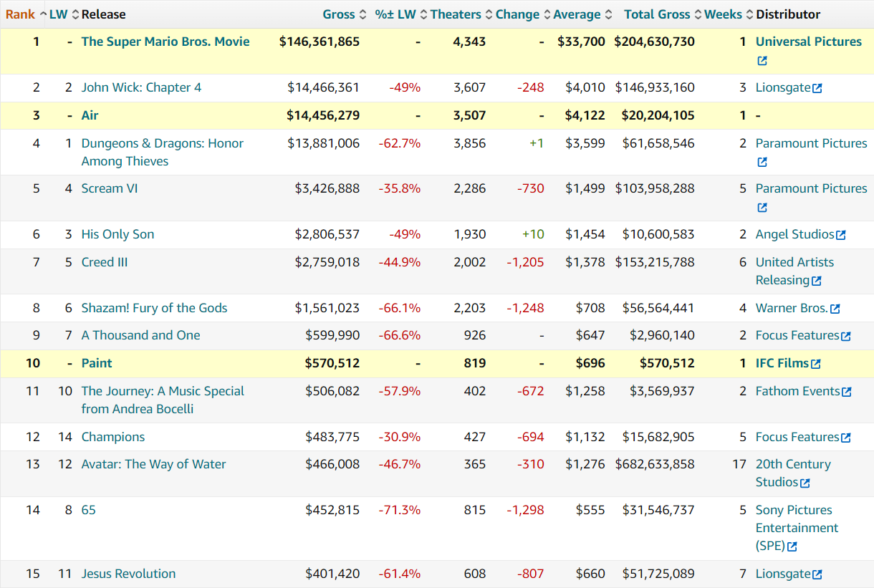The width and height of the screenshot is (874, 588).
Task: Sort by %± LW column header
Action: pyautogui.click(x=395, y=14)
